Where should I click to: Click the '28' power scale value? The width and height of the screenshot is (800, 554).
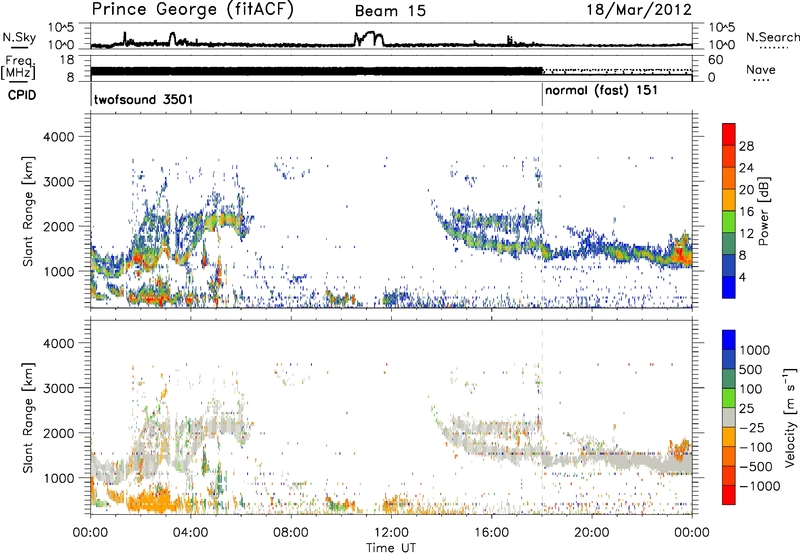pyautogui.click(x=746, y=146)
